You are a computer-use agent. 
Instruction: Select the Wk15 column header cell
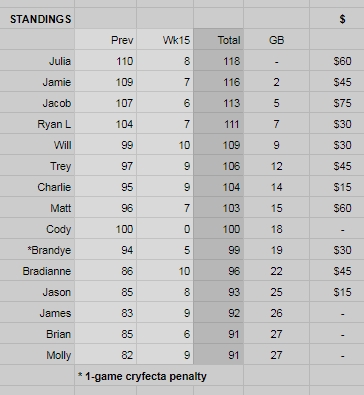pos(165,40)
